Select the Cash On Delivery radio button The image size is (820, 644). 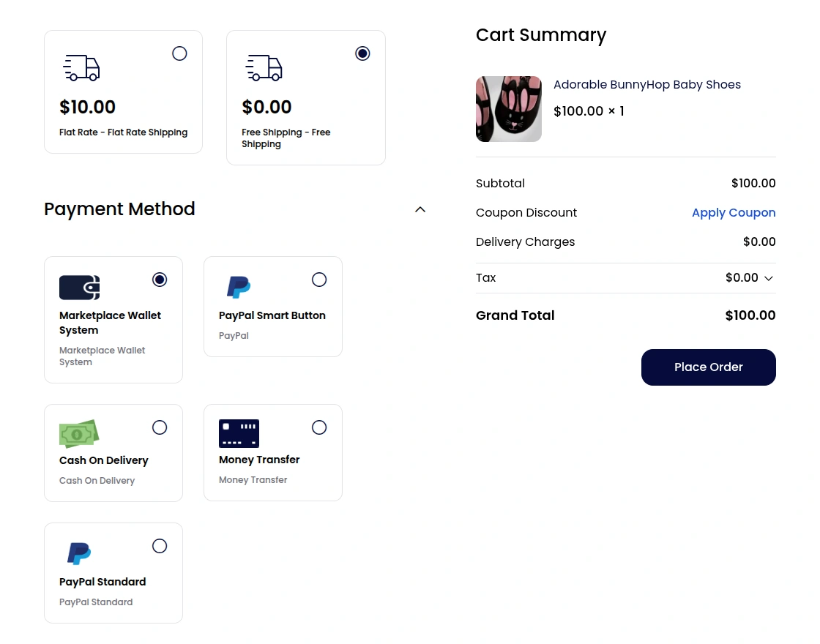160,427
